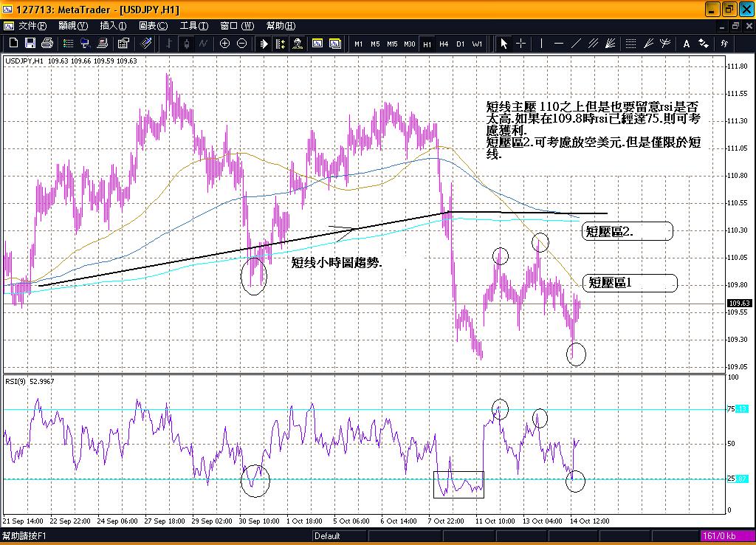Click the first chart window icon
This screenshot has width=756, height=545.
pyautogui.click(x=317, y=44)
